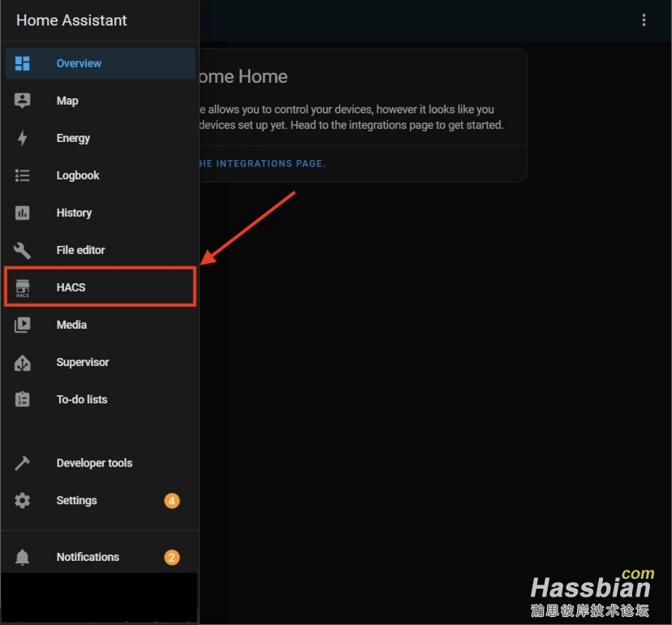Click the Developer tools hammer icon

(x=22, y=463)
